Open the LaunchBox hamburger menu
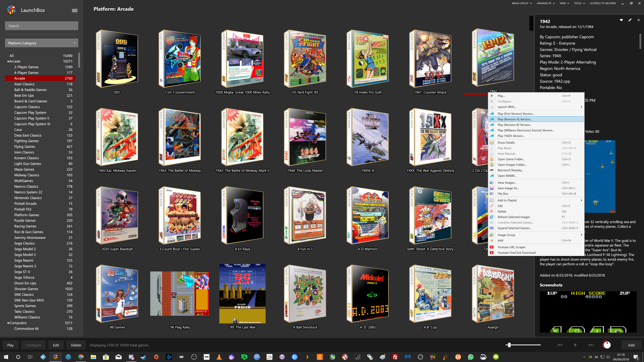Screen dimensions: 644x362 point(74,11)
